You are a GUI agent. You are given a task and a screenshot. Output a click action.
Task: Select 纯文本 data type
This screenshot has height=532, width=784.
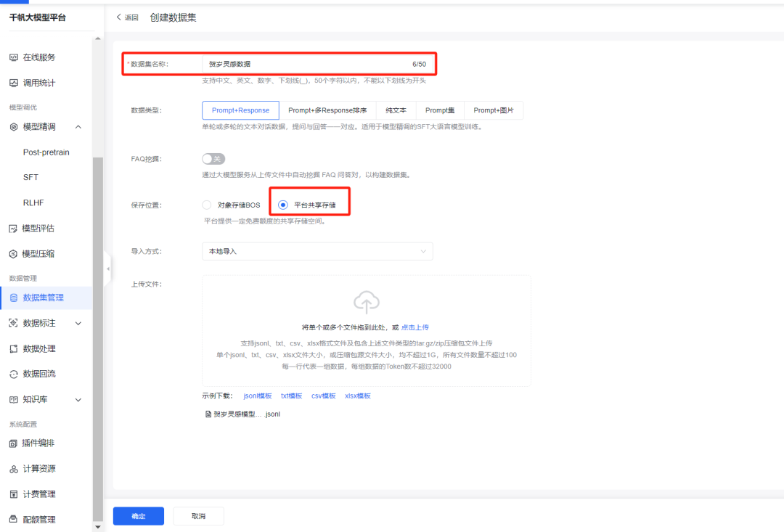[x=396, y=110]
